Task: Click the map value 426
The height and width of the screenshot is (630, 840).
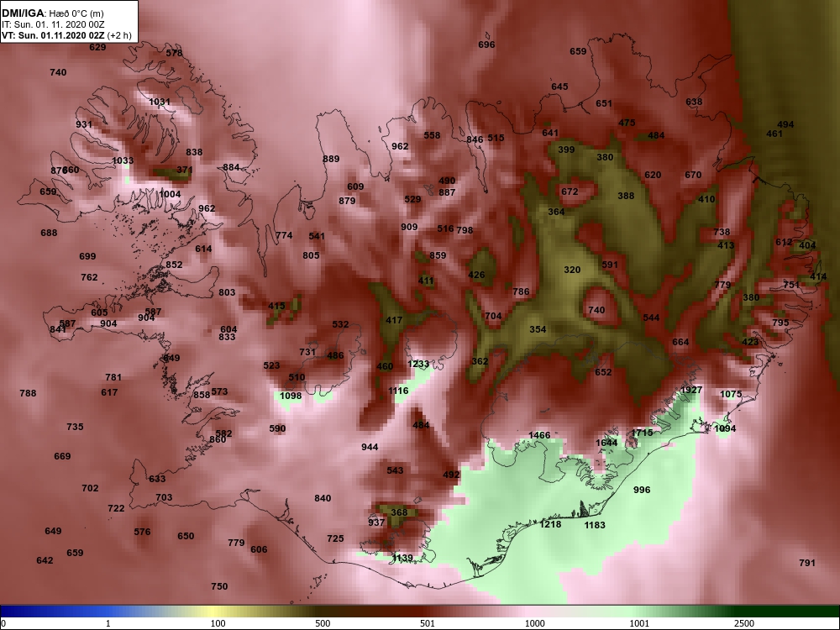Action: 477,275
